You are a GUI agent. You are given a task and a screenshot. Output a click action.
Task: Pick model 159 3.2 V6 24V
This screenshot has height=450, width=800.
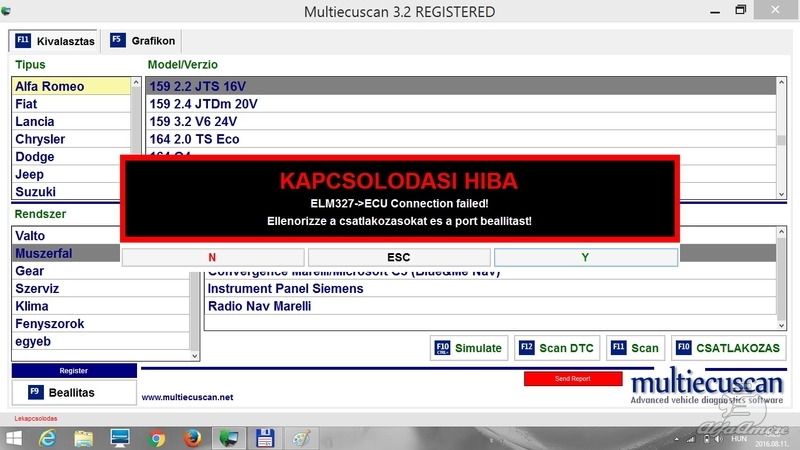[461, 121]
